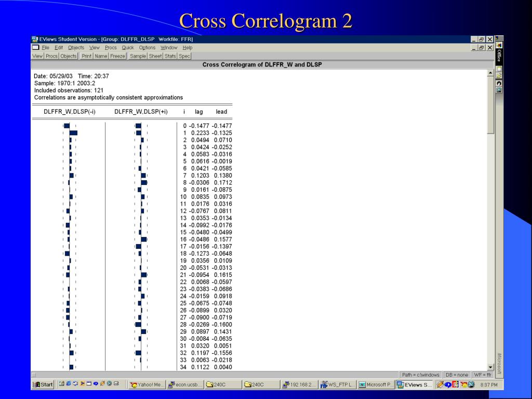Click the 'Correlations are asymptotically consistent approximations' line
This screenshot has width=532, height=399.
(108, 97)
